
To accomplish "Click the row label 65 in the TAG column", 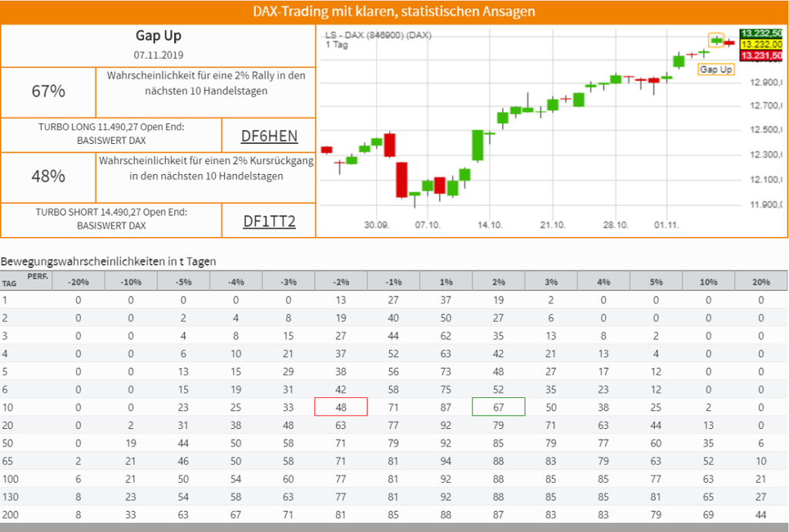I will click(8, 461).
